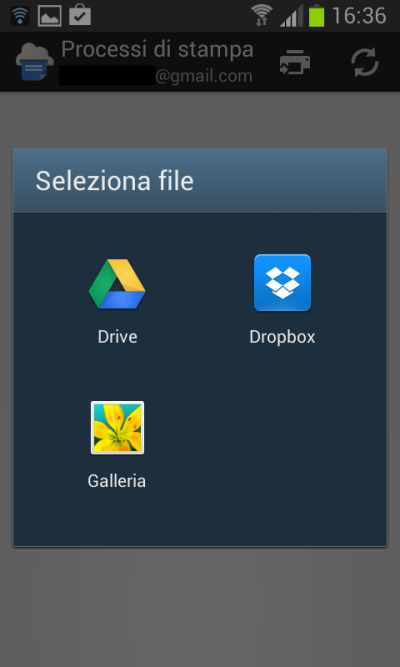This screenshot has height=667, width=400.
Task: Open the shopping bag checkmark notification
Action: (x=80, y=15)
